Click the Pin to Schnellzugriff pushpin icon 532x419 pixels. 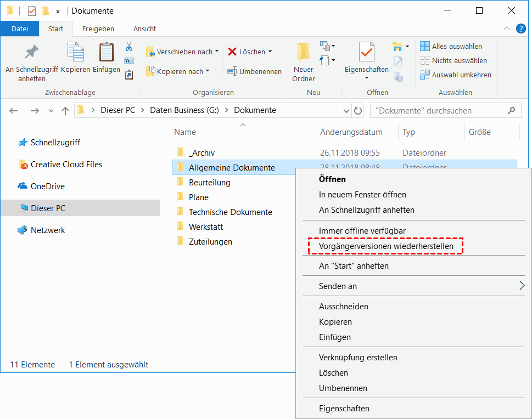tap(32, 53)
